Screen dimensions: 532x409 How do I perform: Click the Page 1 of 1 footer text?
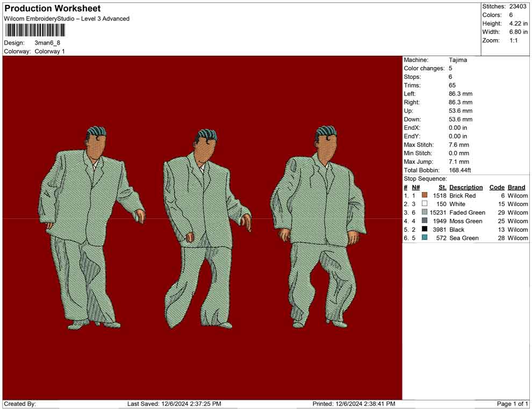coord(513,404)
